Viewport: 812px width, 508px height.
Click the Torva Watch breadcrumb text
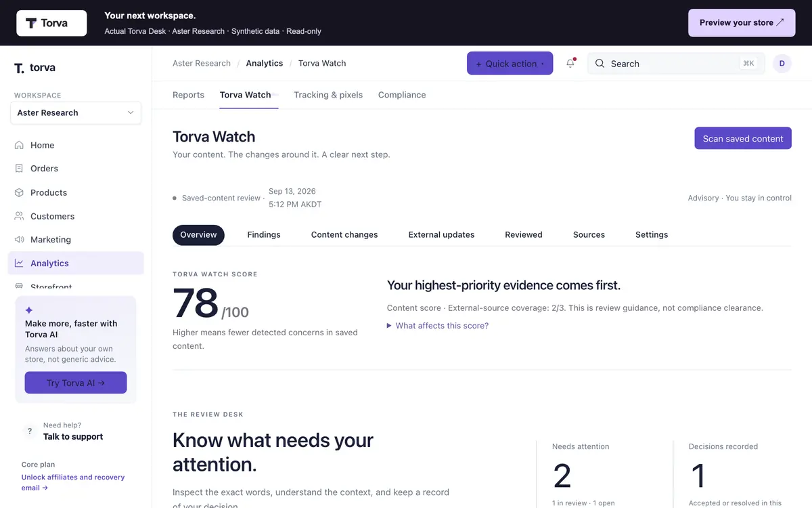(x=322, y=63)
